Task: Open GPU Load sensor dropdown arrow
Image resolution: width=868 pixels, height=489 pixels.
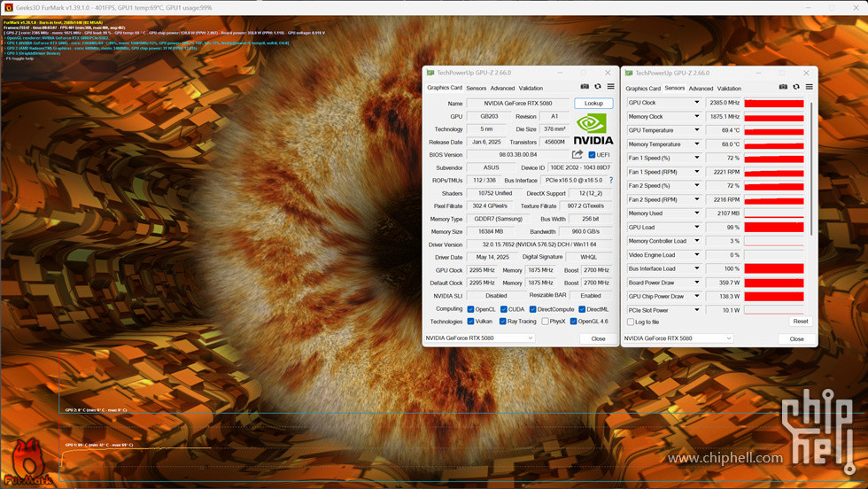Action: click(697, 227)
